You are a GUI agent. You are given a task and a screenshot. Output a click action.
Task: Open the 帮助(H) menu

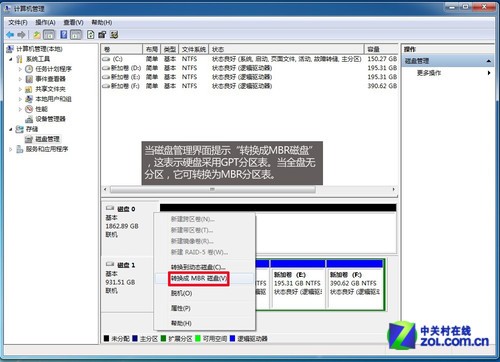point(102,22)
